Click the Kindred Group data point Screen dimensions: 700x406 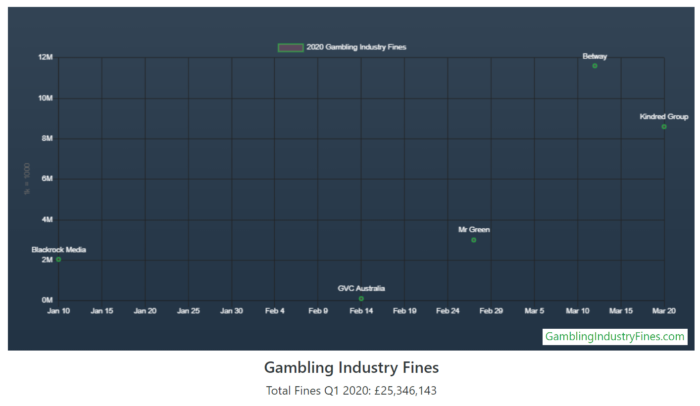pyautogui.click(x=664, y=127)
